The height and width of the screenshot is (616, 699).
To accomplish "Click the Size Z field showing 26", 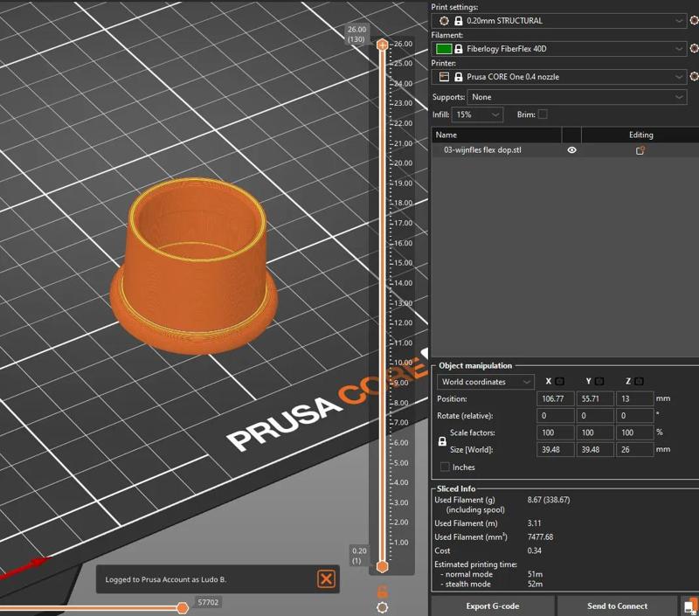I will (x=635, y=449).
